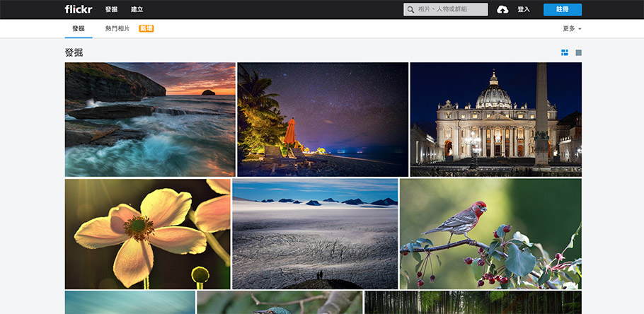Open the 建立 menu in top bar
The height and width of the screenshot is (314, 644).
[137, 9]
